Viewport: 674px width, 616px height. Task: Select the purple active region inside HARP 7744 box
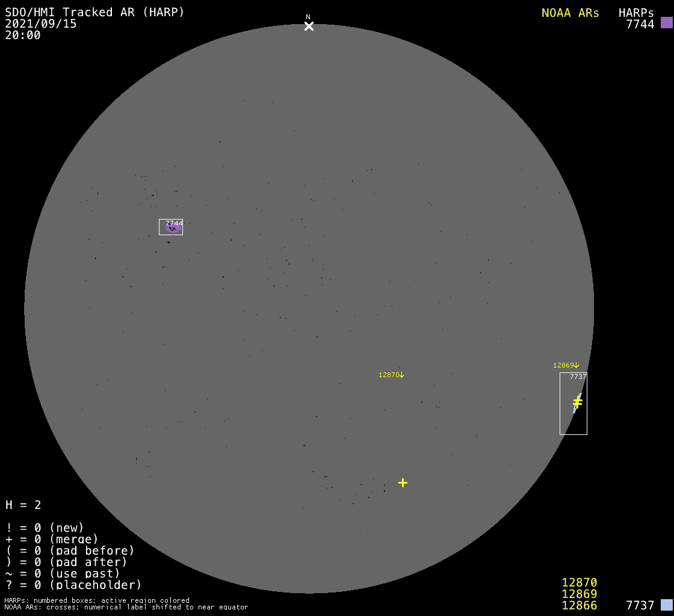(x=173, y=228)
